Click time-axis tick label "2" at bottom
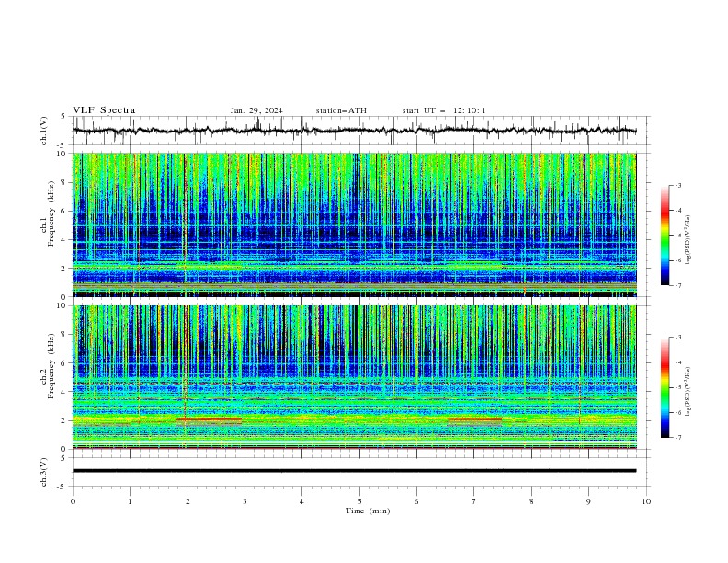 [x=188, y=501]
